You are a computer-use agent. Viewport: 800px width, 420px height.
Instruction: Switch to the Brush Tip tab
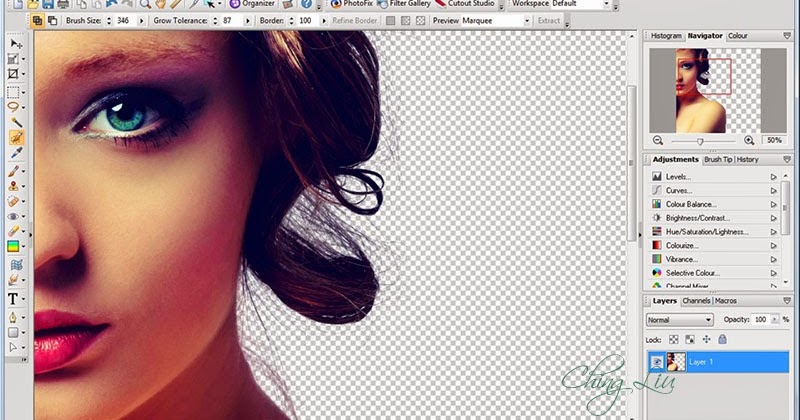coord(718,160)
